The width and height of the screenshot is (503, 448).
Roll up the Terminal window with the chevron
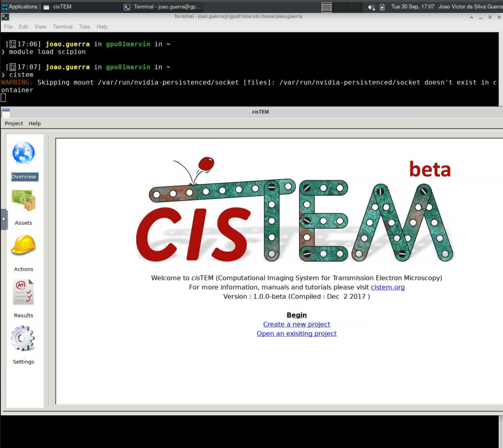pyautogui.click(x=471, y=17)
